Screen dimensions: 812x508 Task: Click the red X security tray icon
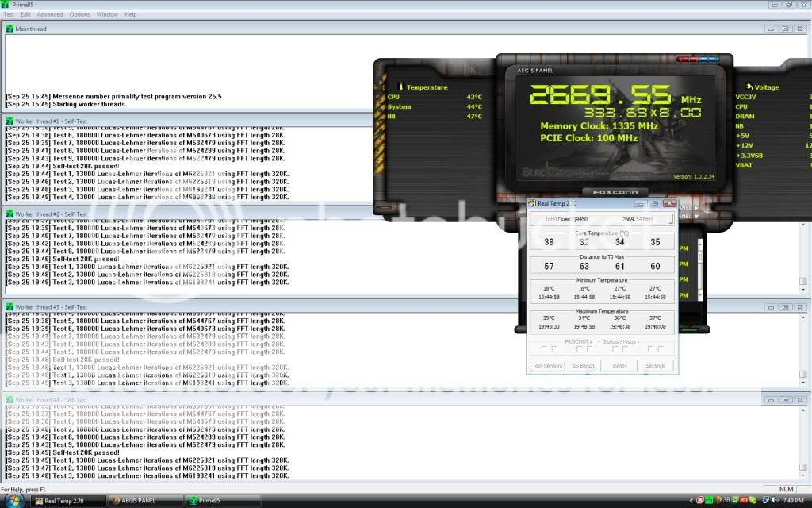pos(699,500)
